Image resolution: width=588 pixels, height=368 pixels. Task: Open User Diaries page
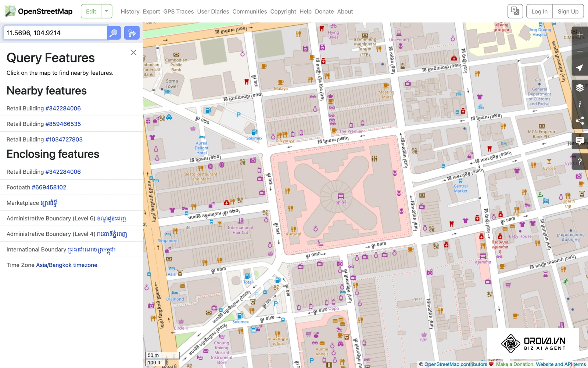click(213, 11)
